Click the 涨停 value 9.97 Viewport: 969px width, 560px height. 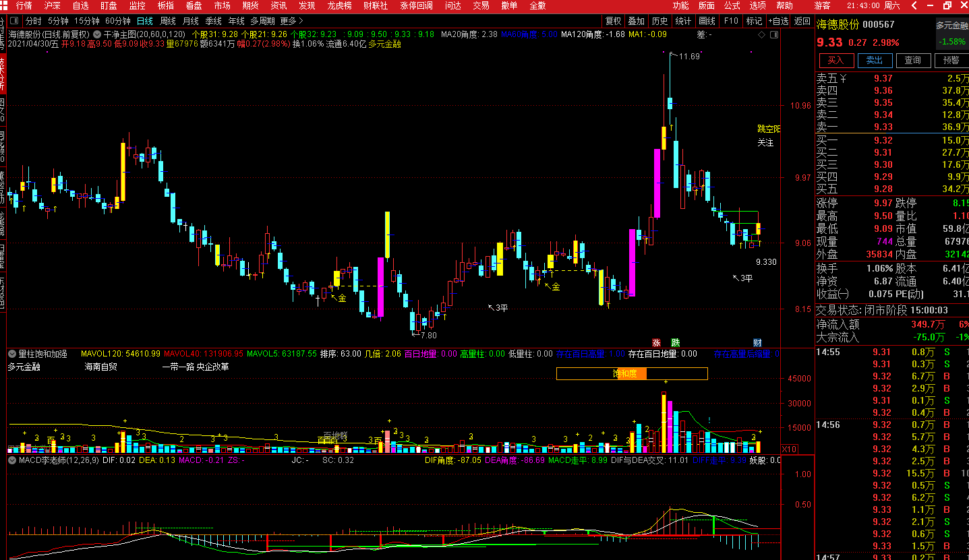point(883,204)
